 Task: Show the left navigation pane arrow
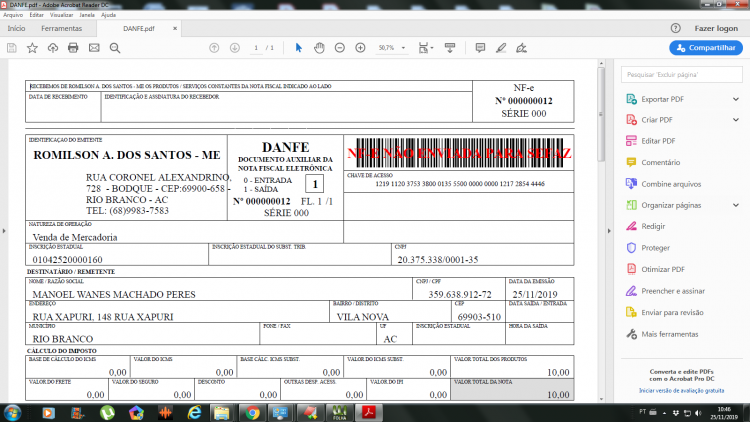(4, 231)
